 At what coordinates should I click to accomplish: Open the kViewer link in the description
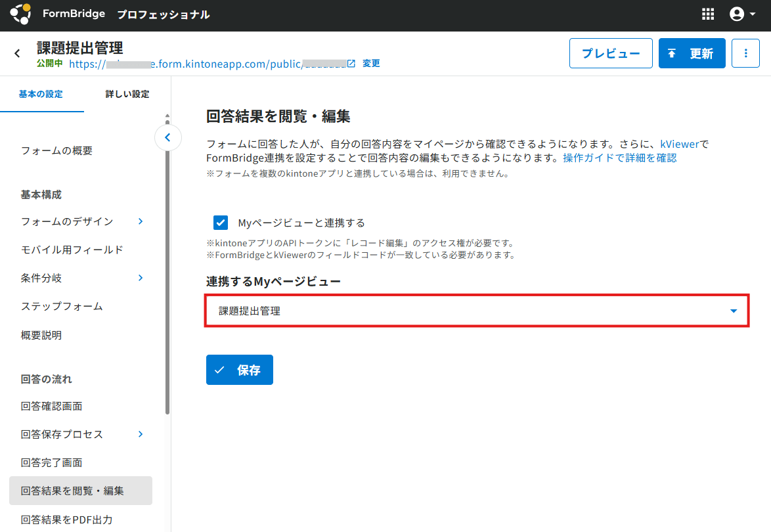[x=679, y=144]
